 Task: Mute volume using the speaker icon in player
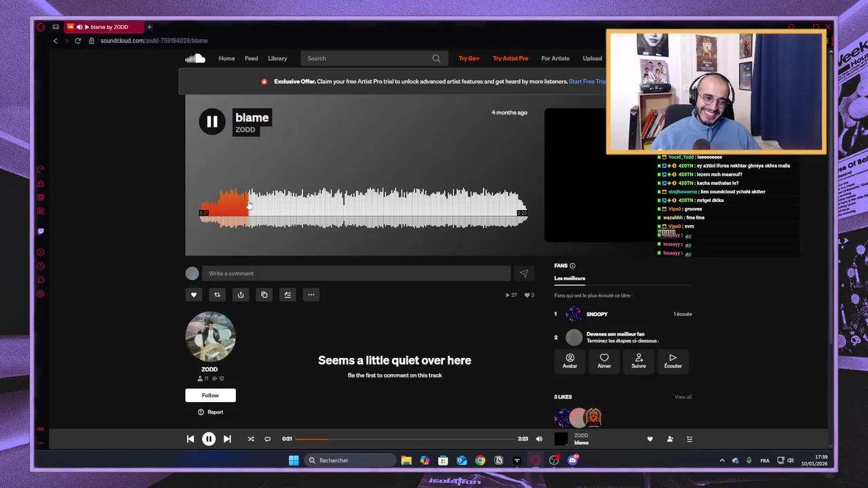click(x=539, y=439)
